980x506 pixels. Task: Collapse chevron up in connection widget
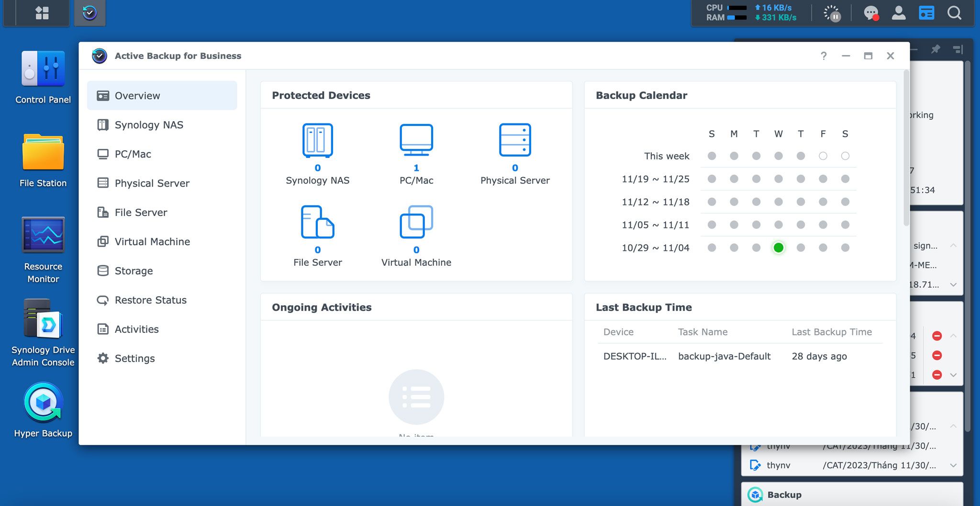click(953, 246)
